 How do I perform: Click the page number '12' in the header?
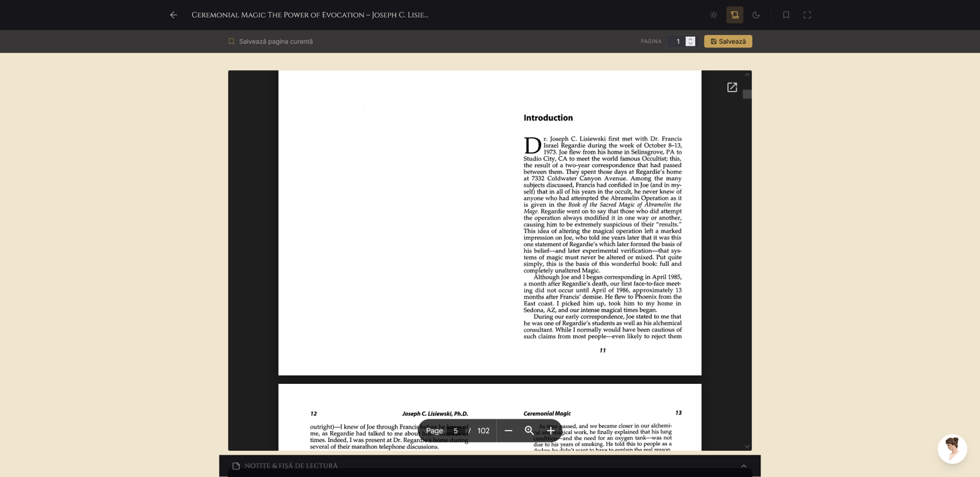click(x=314, y=414)
